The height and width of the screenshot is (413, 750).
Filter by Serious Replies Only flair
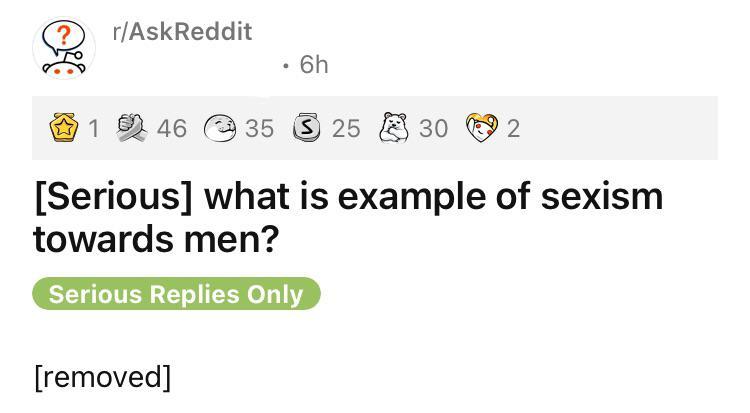point(176,294)
